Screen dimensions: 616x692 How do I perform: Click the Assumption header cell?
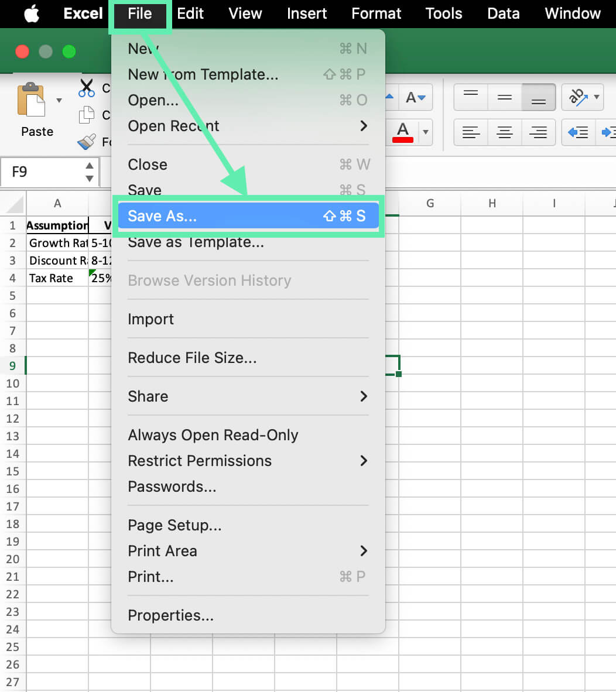(57, 225)
